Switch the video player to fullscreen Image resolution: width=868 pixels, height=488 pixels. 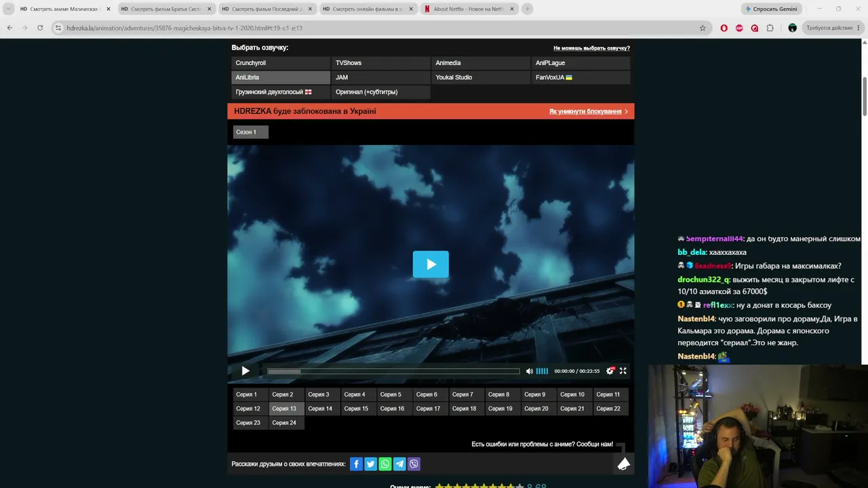(623, 371)
